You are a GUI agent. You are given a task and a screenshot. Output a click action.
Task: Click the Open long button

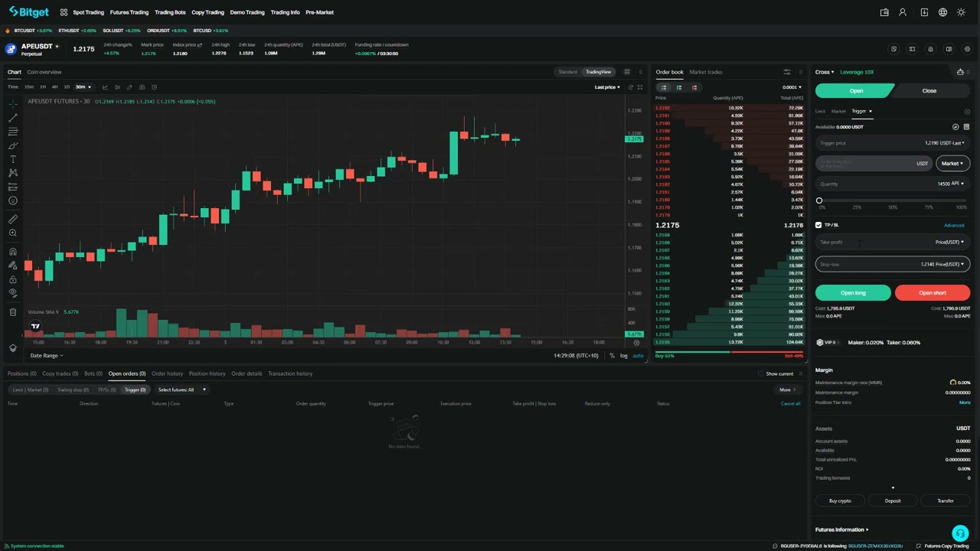point(853,292)
